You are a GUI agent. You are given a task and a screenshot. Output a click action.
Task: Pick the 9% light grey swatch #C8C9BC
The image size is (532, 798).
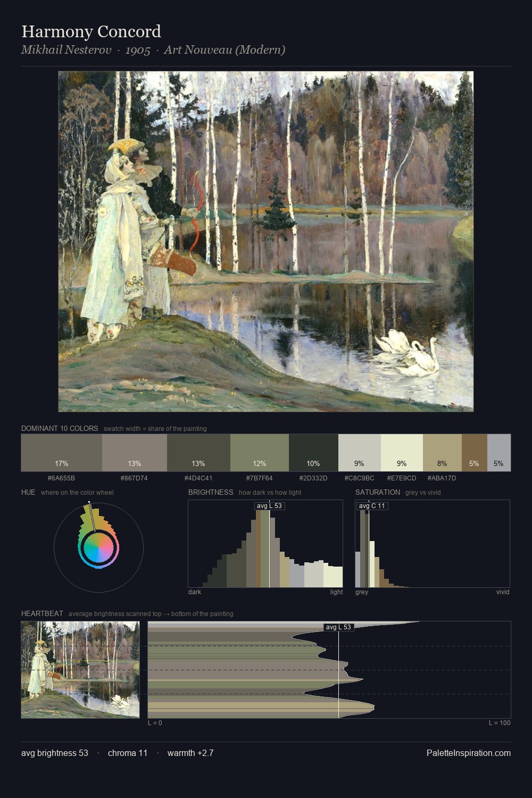360,453
